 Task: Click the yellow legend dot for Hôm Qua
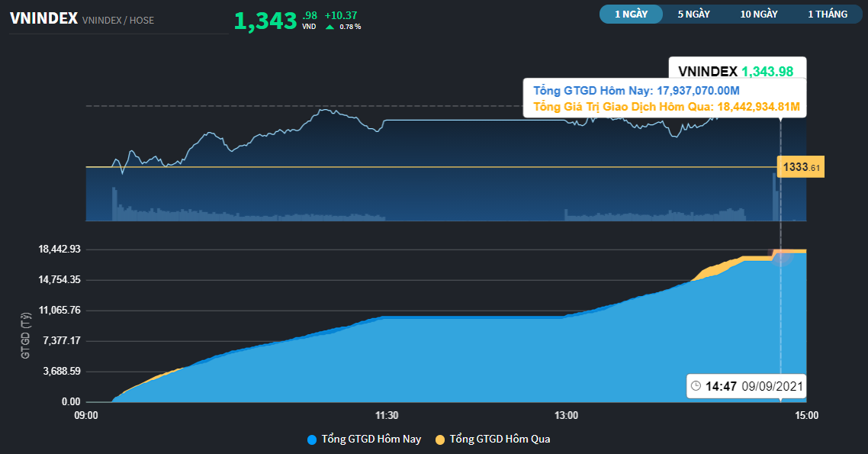pyautogui.click(x=440, y=440)
